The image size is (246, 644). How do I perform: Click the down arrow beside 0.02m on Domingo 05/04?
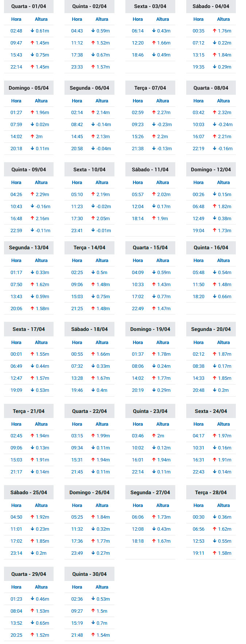(32, 125)
